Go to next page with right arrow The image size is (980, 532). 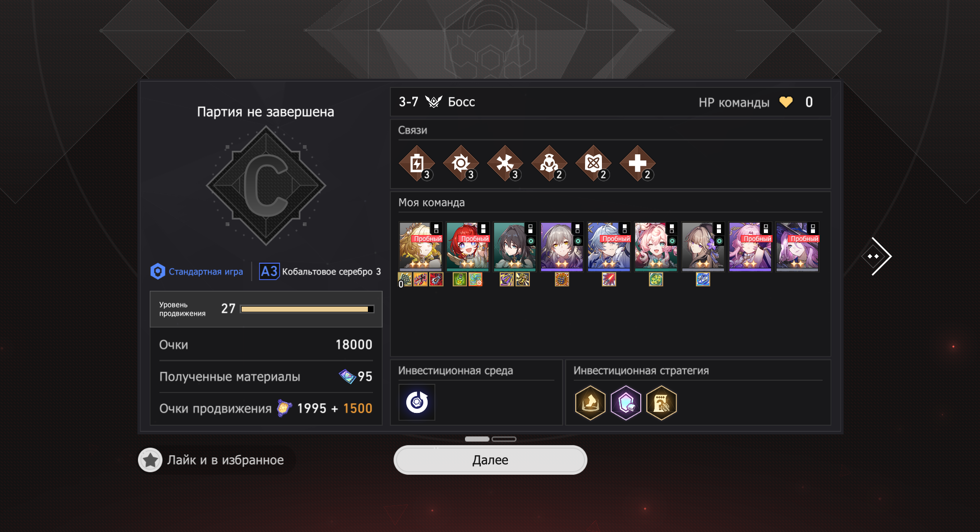[877, 256]
